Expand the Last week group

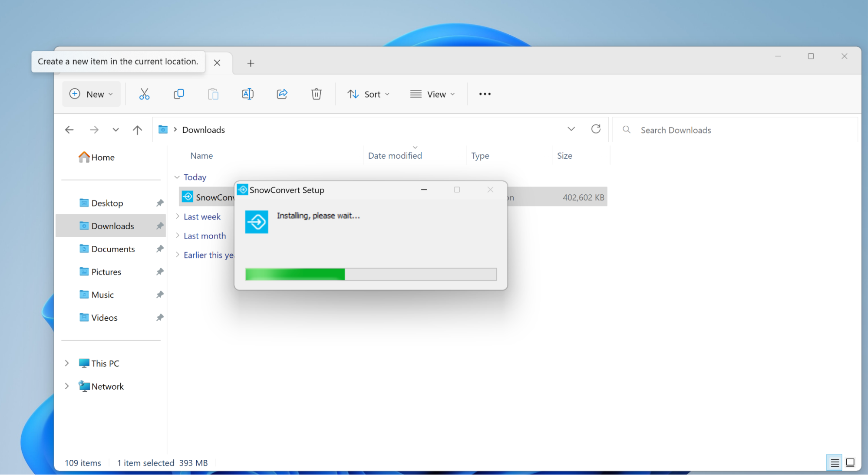point(177,216)
